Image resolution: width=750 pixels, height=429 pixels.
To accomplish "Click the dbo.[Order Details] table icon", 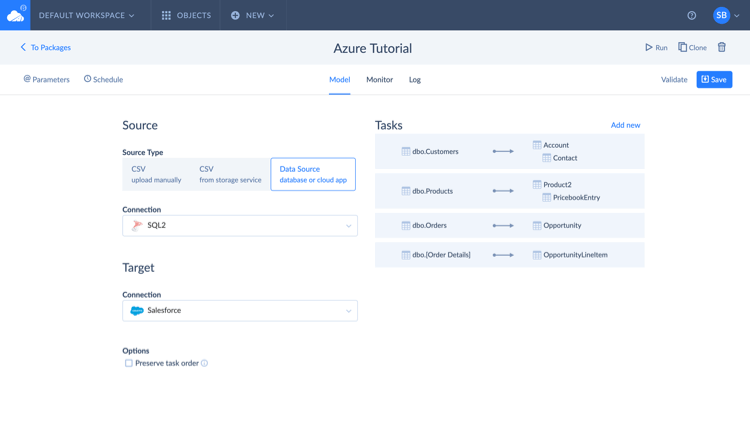I will (406, 255).
